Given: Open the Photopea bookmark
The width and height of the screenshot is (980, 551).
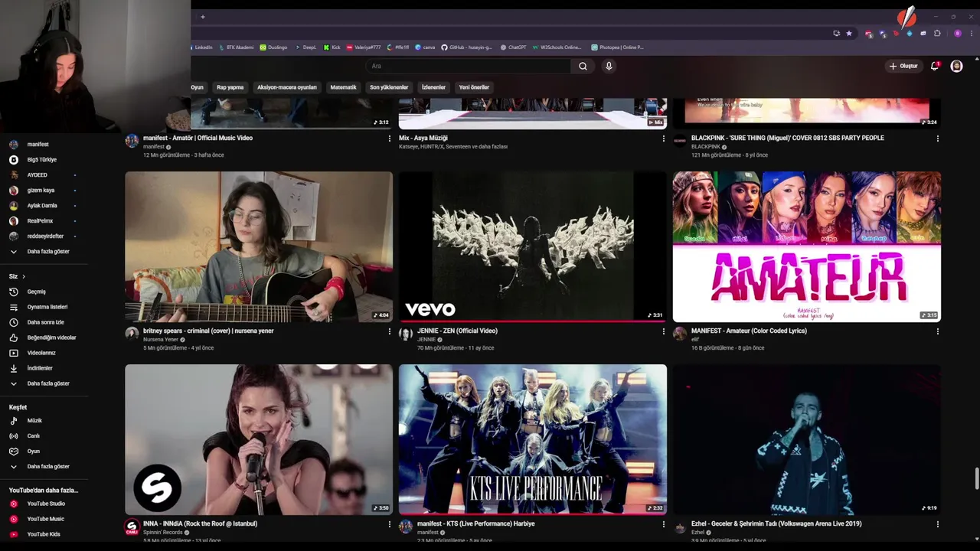Looking at the screenshot, I should click(x=617, y=47).
